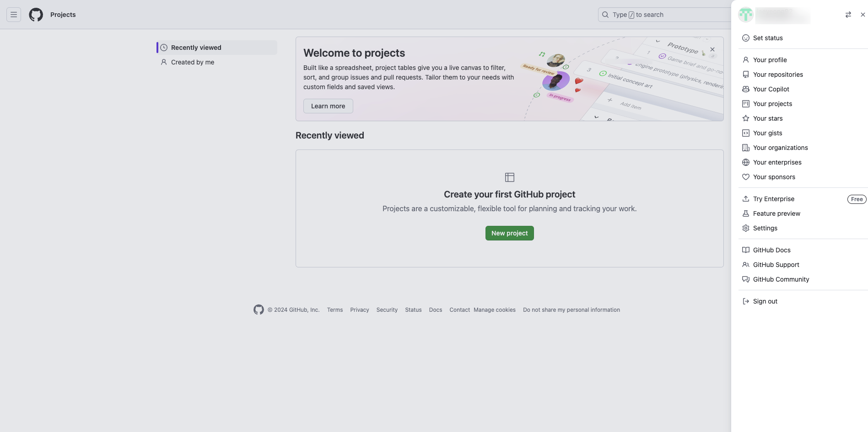The height and width of the screenshot is (432, 868).
Task: Focus the Type / to search field
Action: 663,15
